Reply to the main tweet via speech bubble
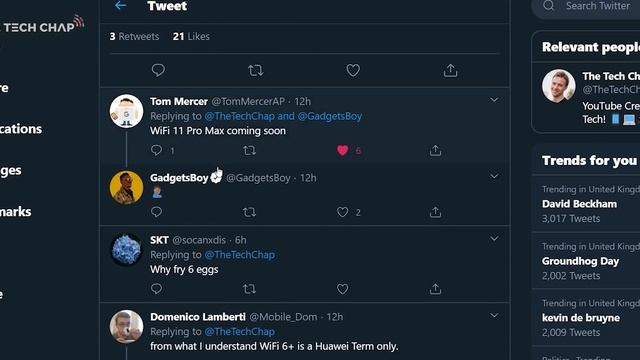The image size is (640, 360). [158, 70]
